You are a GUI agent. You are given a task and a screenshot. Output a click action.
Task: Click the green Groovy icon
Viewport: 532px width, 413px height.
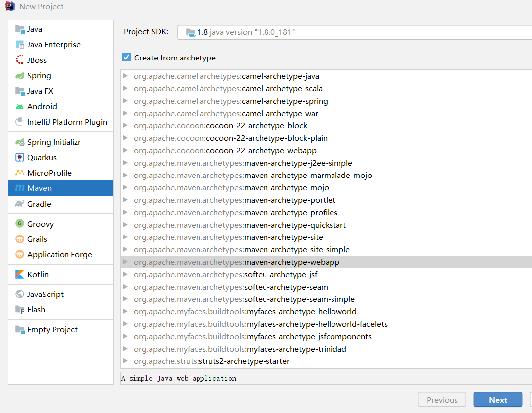pyautogui.click(x=20, y=224)
